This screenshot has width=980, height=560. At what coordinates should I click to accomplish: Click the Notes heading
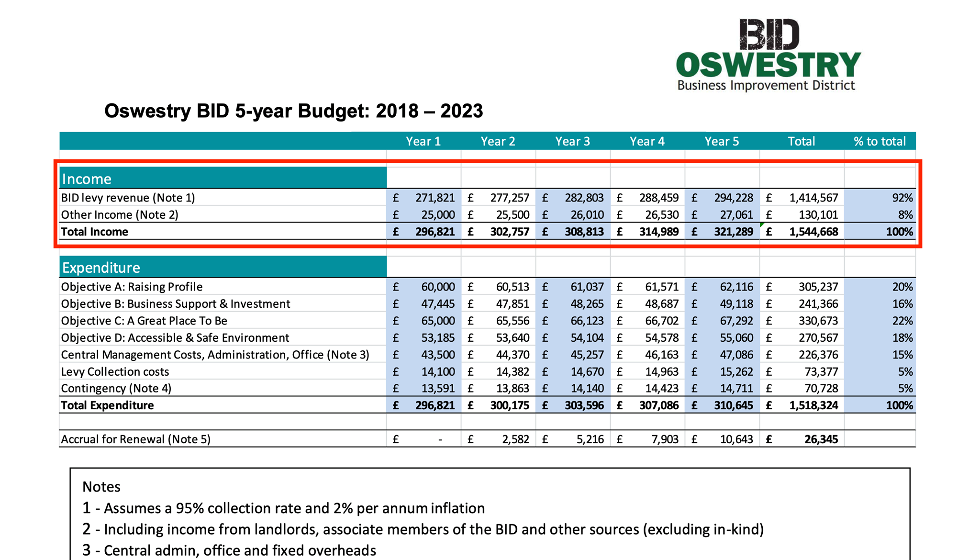point(101,487)
